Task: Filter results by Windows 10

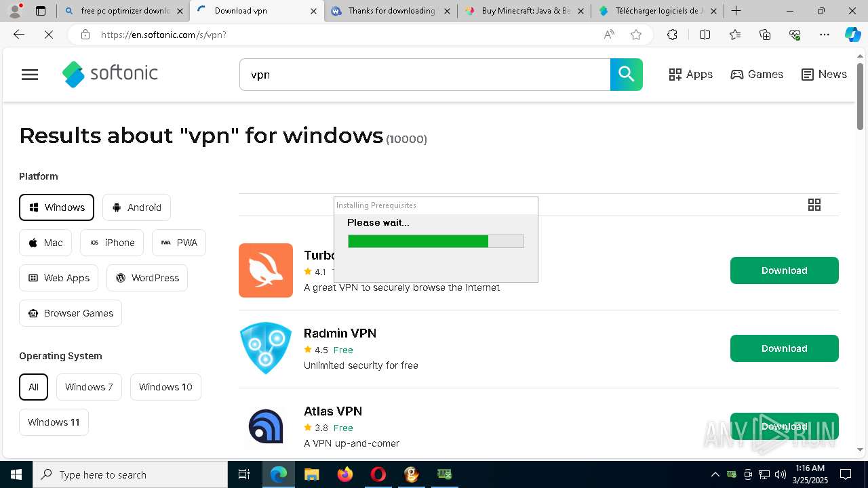Action: (165, 387)
